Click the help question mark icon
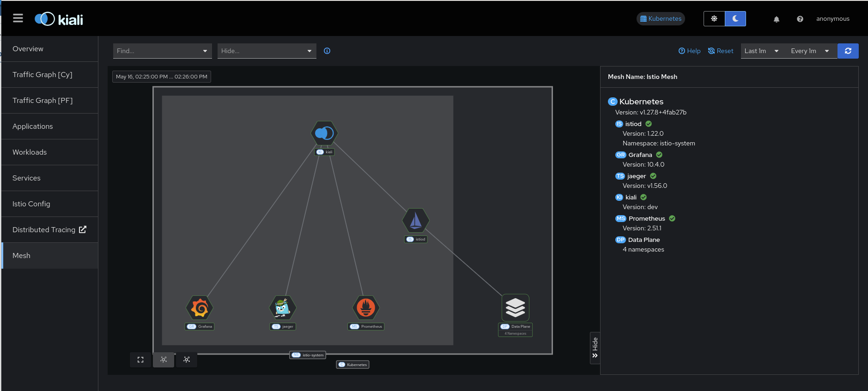Image resolution: width=868 pixels, height=391 pixels. coord(800,19)
